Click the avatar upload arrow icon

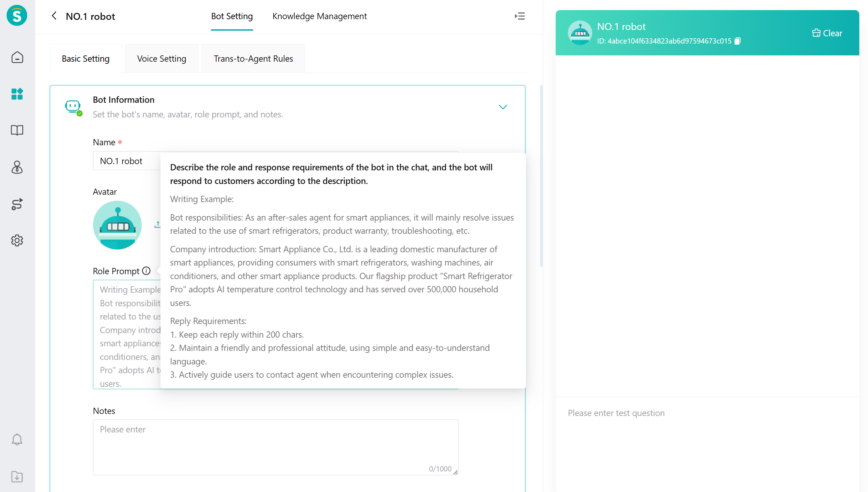(x=157, y=224)
